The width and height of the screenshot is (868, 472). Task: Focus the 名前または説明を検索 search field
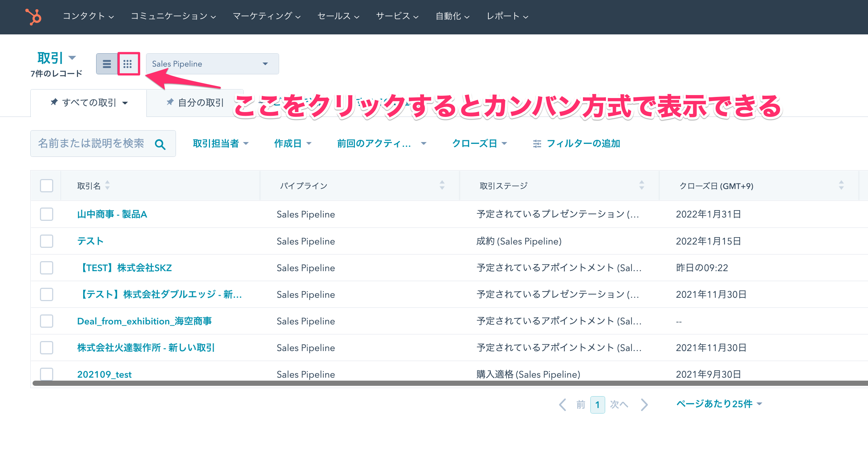[x=103, y=144]
